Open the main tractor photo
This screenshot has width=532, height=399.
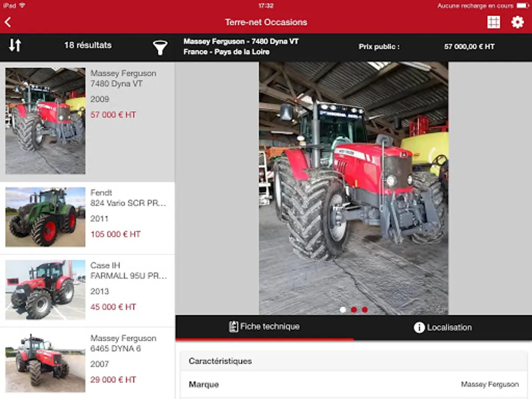coord(353,188)
